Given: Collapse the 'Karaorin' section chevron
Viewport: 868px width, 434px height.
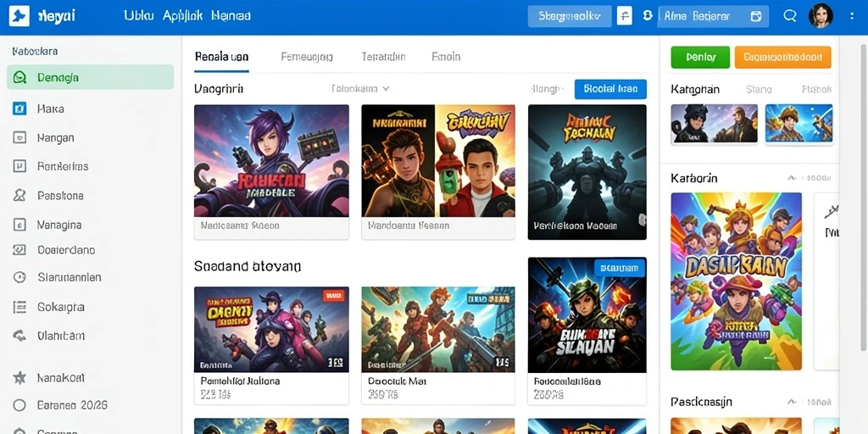Looking at the screenshot, I should click(792, 178).
